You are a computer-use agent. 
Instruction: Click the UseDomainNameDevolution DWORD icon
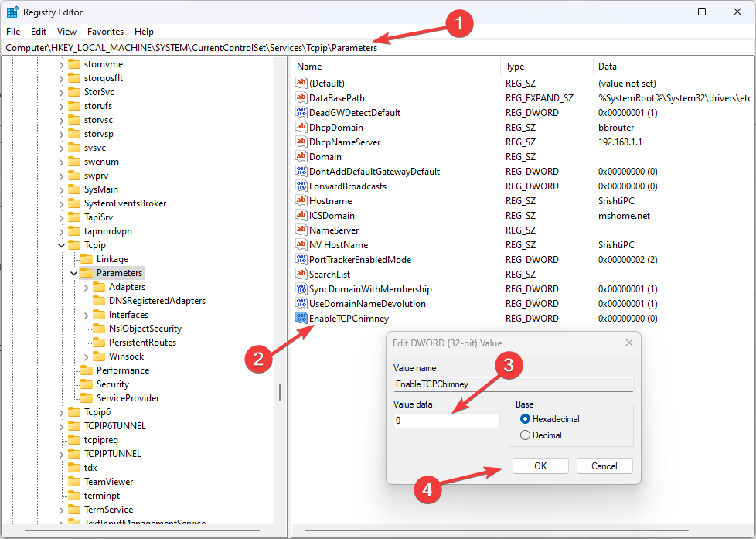pyautogui.click(x=301, y=303)
